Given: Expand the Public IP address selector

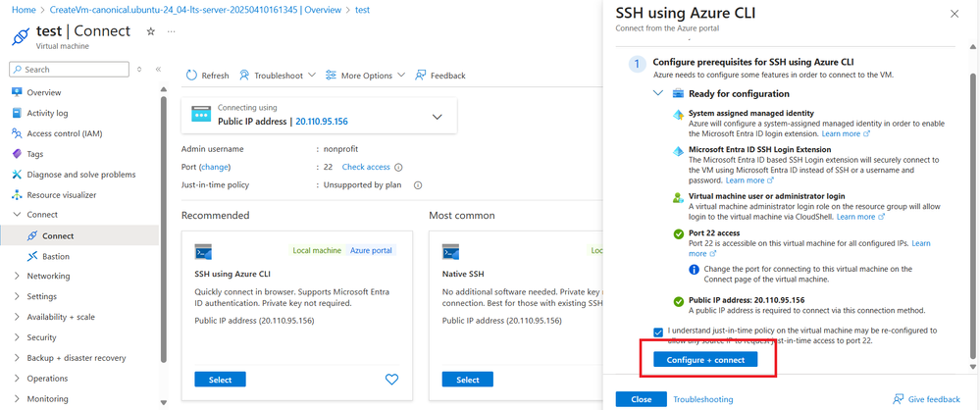Looking at the screenshot, I should pos(438,116).
